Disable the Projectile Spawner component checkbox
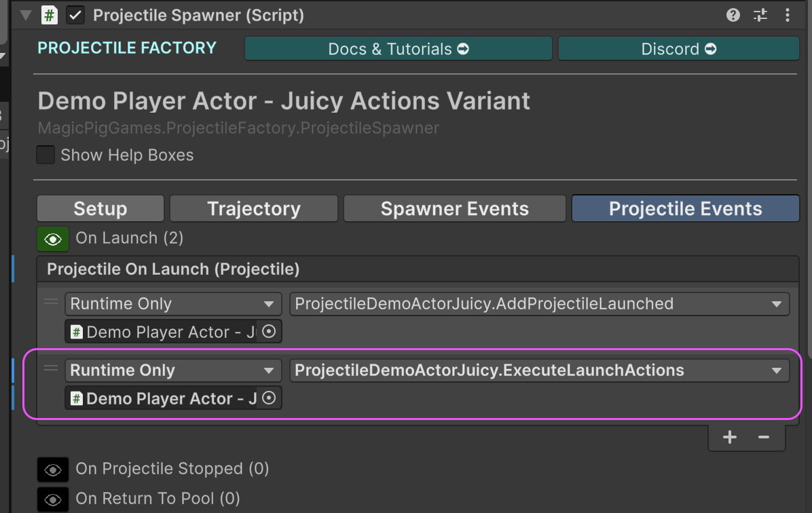Screen dimensions: 812x513 tap(75, 15)
